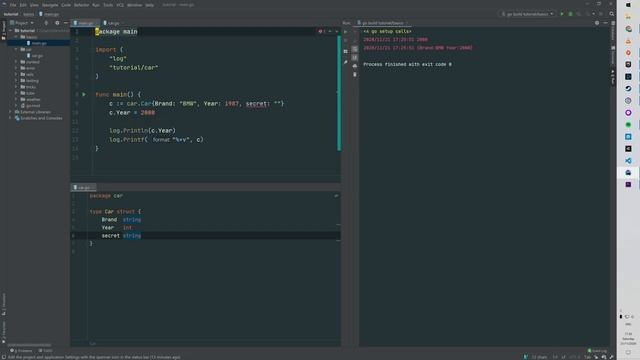Go to next highlighted error arrow

click(337, 31)
